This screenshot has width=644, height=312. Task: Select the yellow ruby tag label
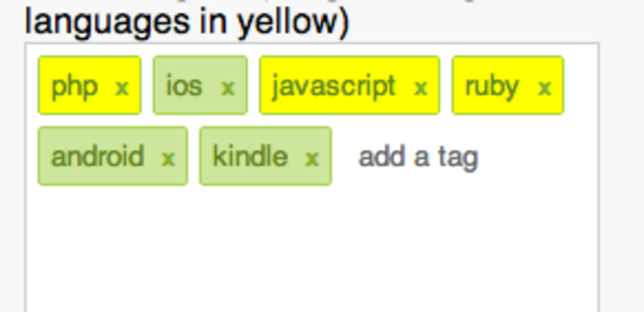[x=491, y=86]
